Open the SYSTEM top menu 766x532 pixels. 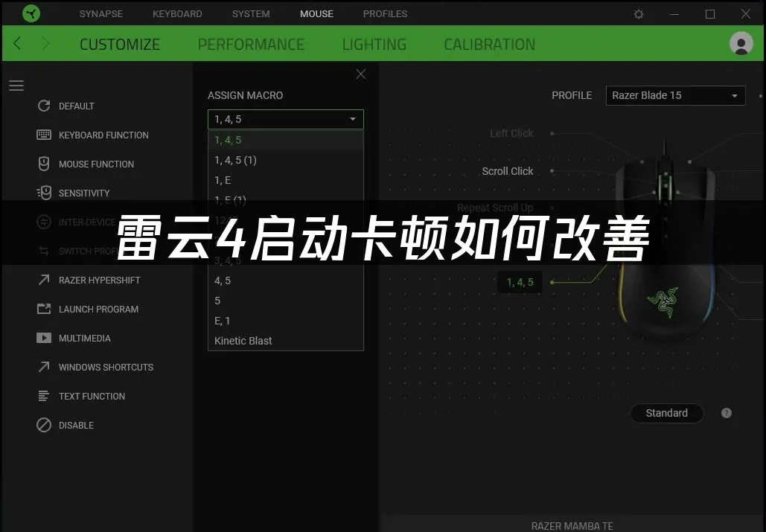pyautogui.click(x=251, y=13)
